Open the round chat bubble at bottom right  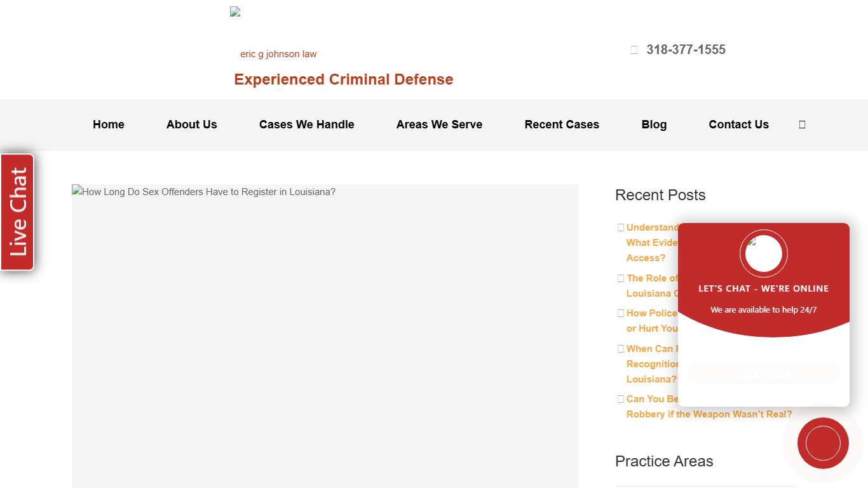[x=823, y=444]
